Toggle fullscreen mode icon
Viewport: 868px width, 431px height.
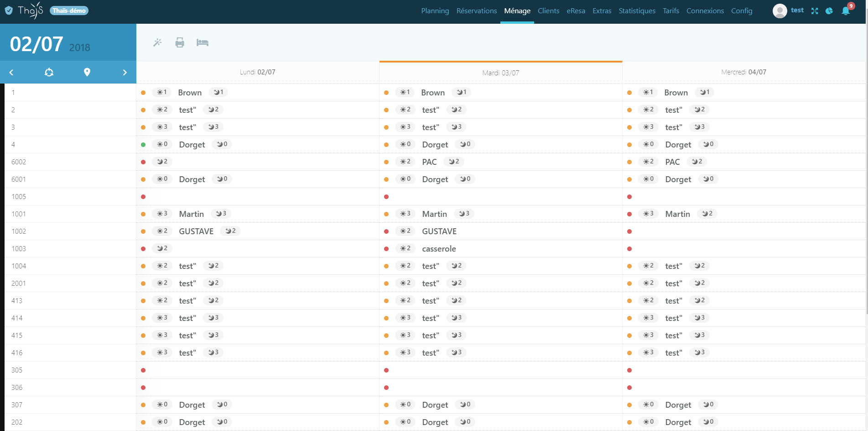point(815,11)
